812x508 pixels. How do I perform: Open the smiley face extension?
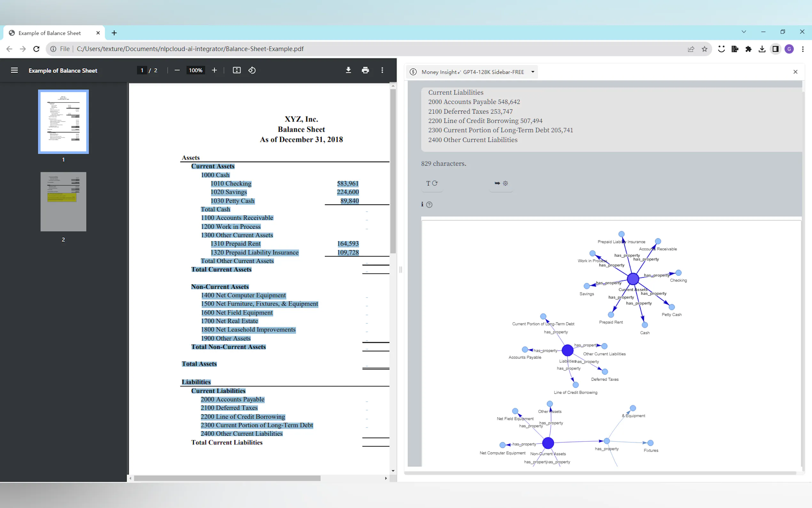coord(721,49)
